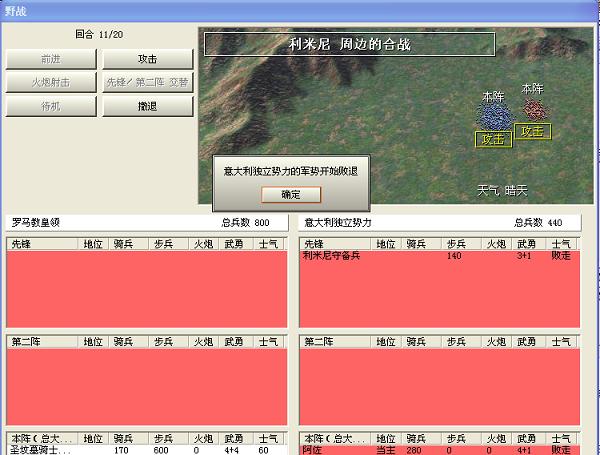Click the 本阵 label above blue army

pyautogui.click(x=493, y=96)
